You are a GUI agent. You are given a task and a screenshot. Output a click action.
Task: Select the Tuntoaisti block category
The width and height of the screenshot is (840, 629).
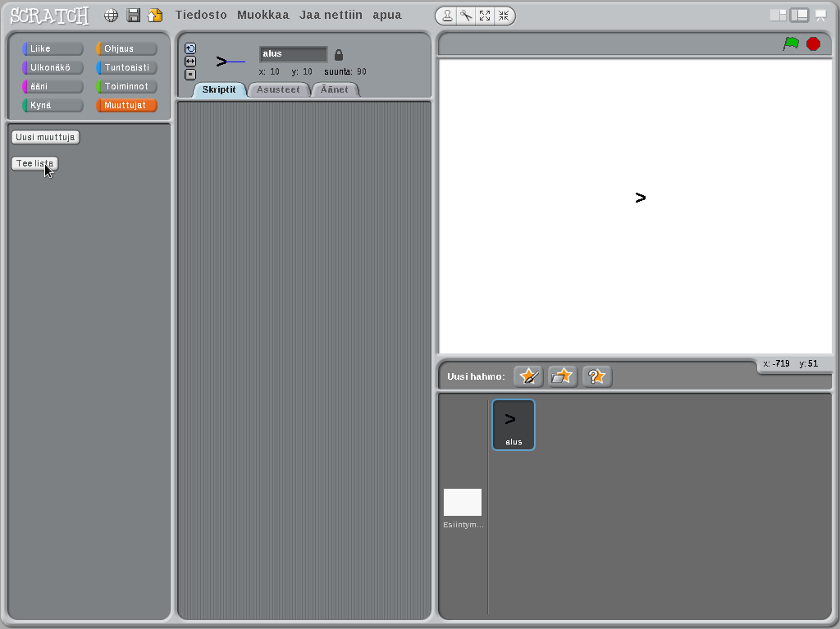coord(126,67)
